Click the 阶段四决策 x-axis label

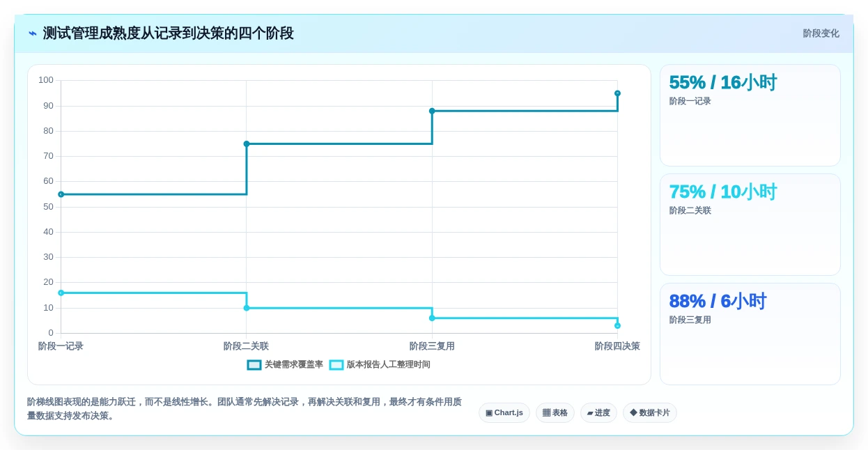[x=617, y=346]
